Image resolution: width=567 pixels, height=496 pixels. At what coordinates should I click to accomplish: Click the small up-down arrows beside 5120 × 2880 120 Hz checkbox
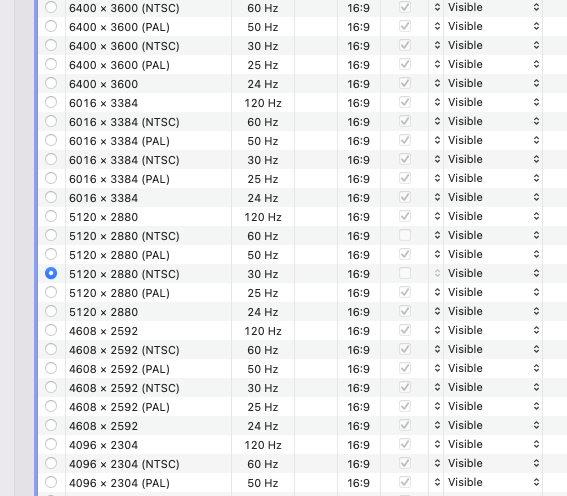[x=438, y=216]
